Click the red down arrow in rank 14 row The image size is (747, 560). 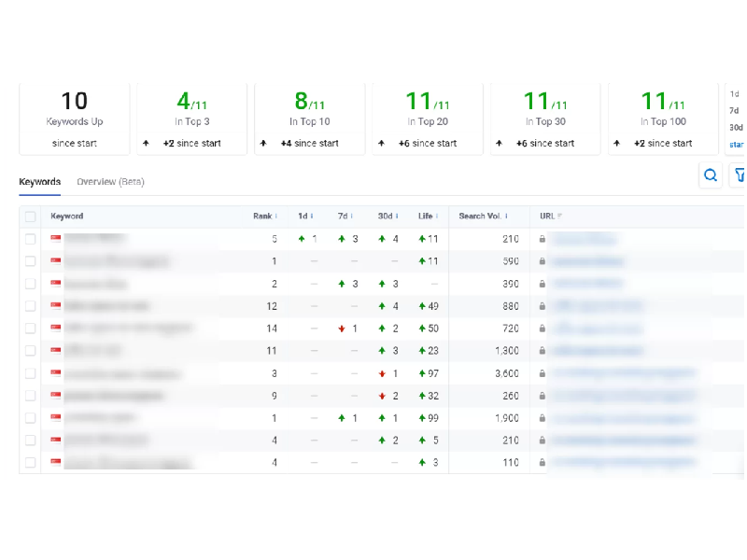pos(343,329)
